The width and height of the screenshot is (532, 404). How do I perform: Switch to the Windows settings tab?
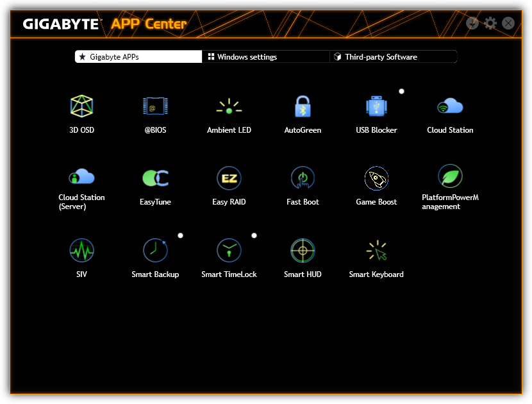pyautogui.click(x=265, y=56)
